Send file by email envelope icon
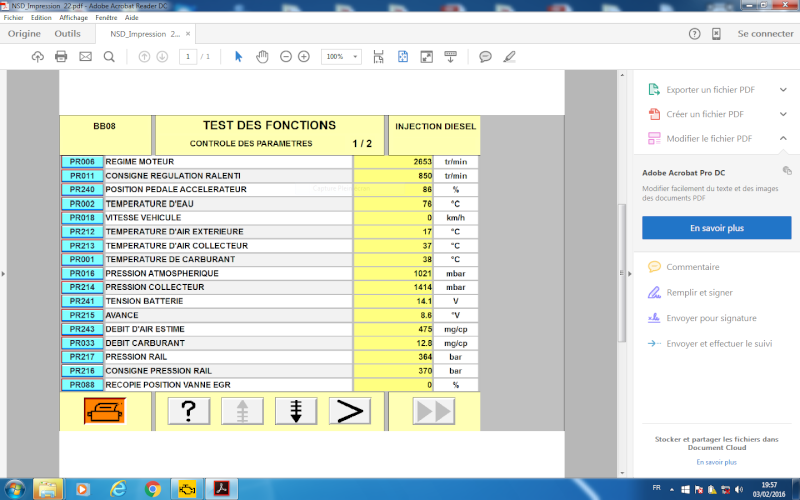Viewport: 800px width, 500px height. [85, 57]
